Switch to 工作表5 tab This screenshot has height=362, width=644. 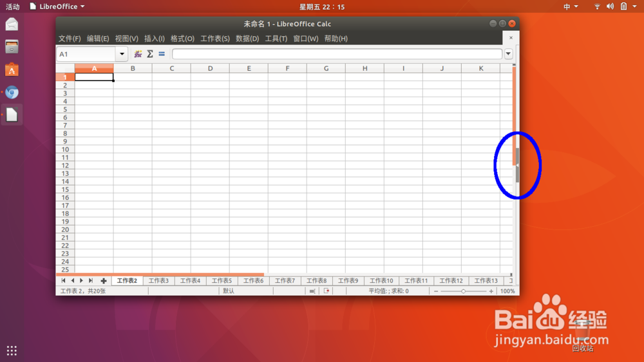pyautogui.click(x=222, y=281)
